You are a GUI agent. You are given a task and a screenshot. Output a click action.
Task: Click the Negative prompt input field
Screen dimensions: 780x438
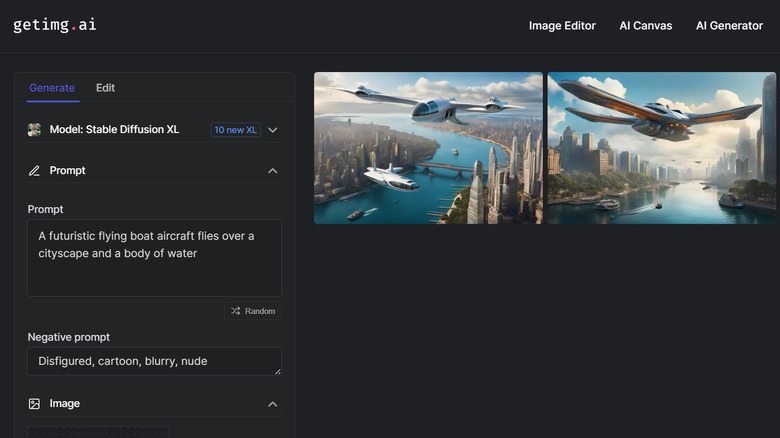coord(150,361)
